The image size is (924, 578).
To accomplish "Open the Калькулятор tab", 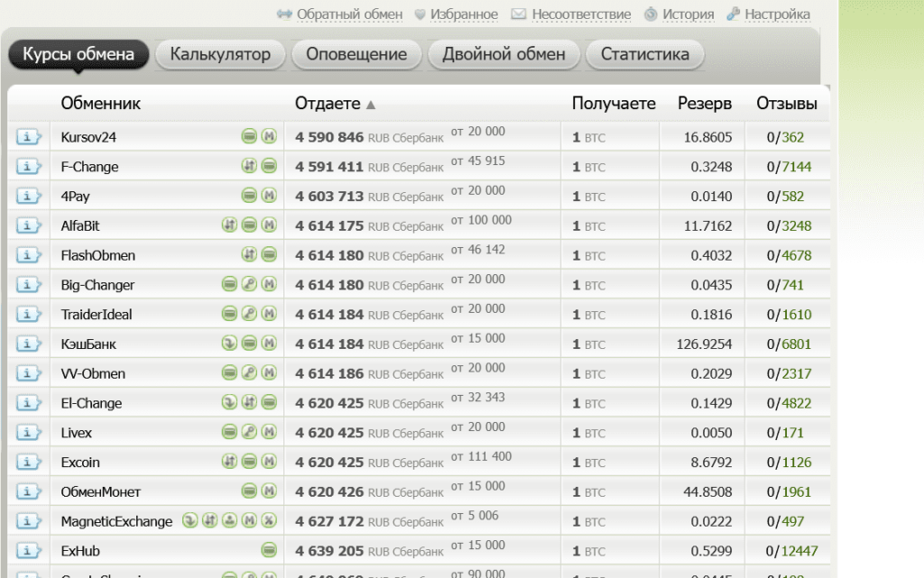I will click(220, 54).
